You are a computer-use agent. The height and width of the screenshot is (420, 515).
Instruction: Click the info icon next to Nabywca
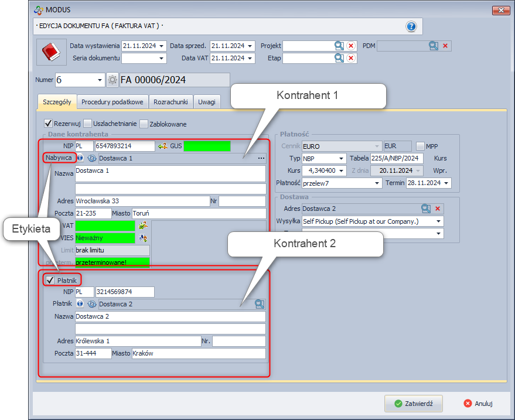pyautogui.click(x=81, y=158)
